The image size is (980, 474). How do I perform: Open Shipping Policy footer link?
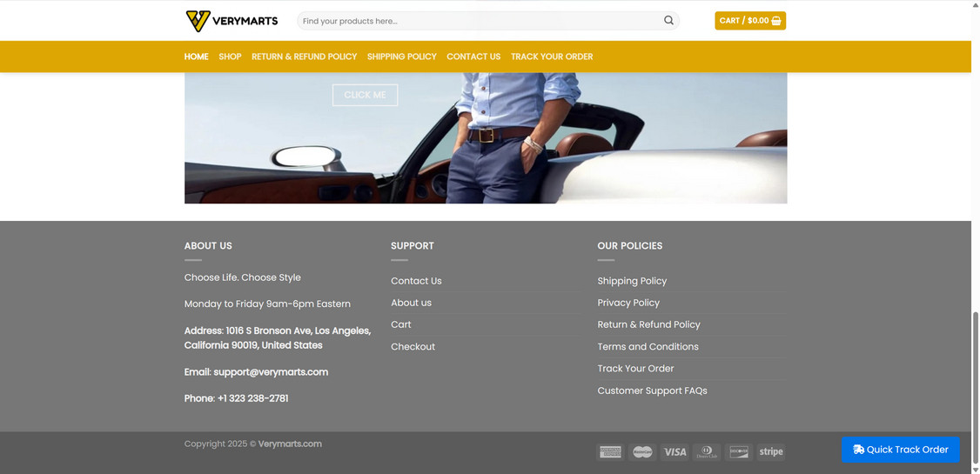coord(632,281)
